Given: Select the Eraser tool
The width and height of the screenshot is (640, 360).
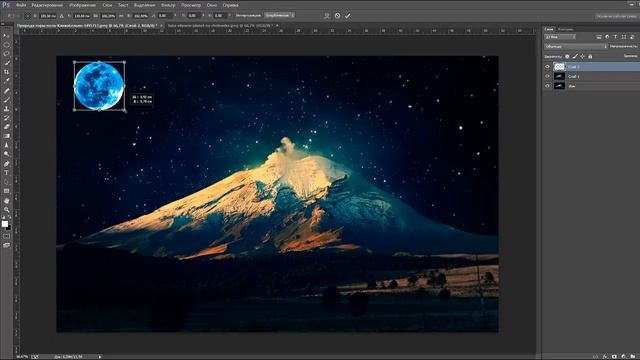Looking at the screenshot, I should (7, 127).
